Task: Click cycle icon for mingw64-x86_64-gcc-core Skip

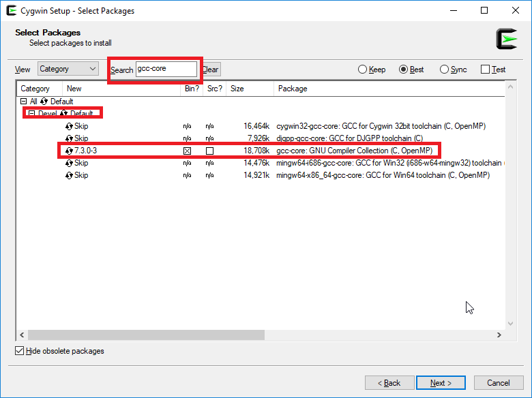Action: tap(69, 176)
